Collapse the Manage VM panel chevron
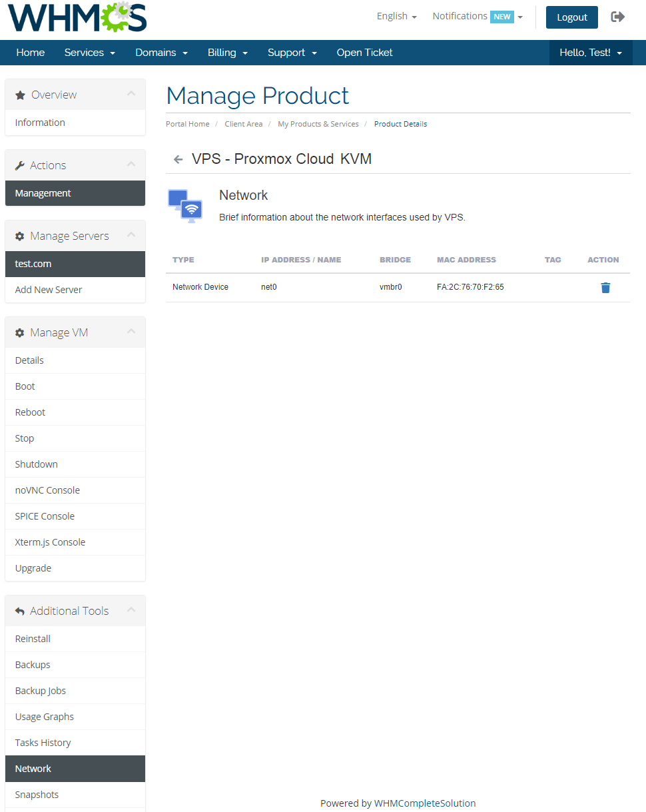The image size is (646, 812). [x=131, y=332]
